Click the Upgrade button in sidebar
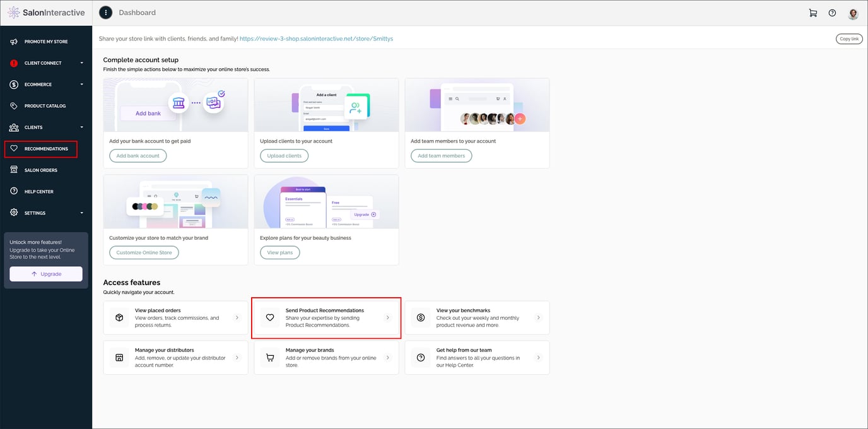The height and width of the screenshot is (429, 868). [45, 274]
